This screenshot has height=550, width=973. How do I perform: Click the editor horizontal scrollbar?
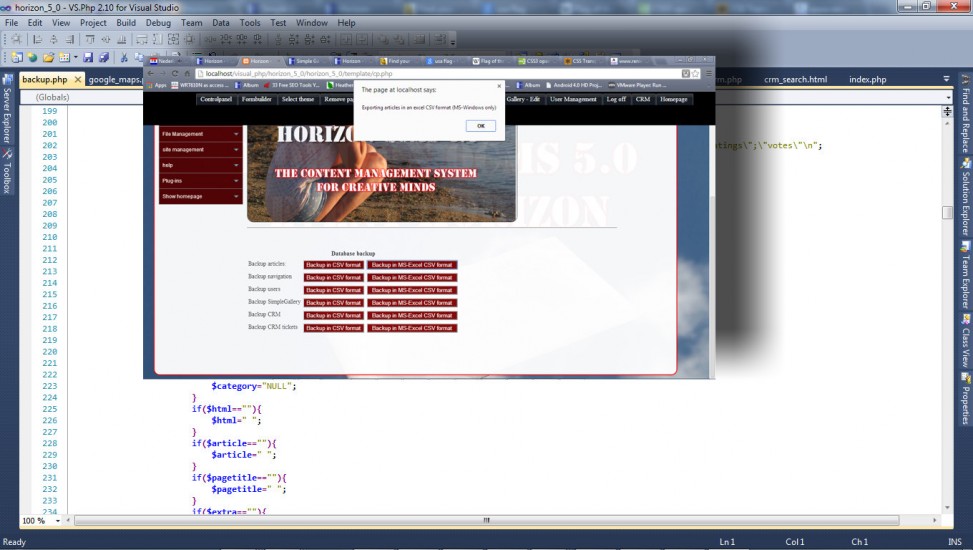pos(486,520)
